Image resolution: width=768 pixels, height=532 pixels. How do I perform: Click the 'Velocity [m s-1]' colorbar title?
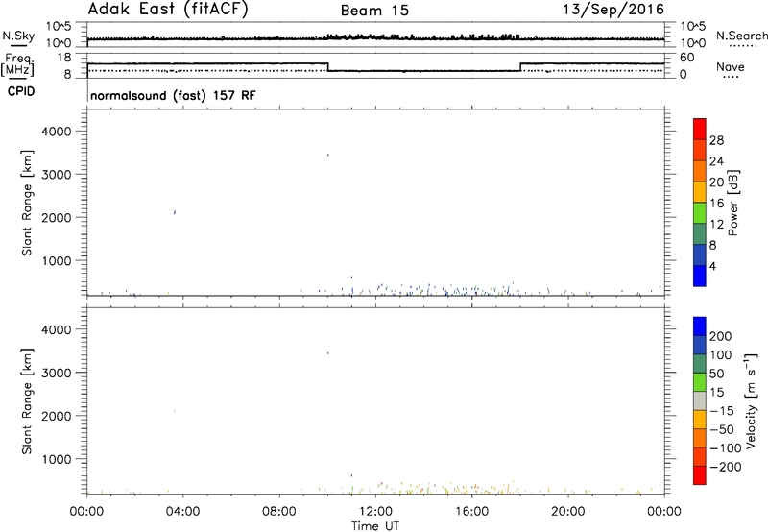[x=751, y=401]
